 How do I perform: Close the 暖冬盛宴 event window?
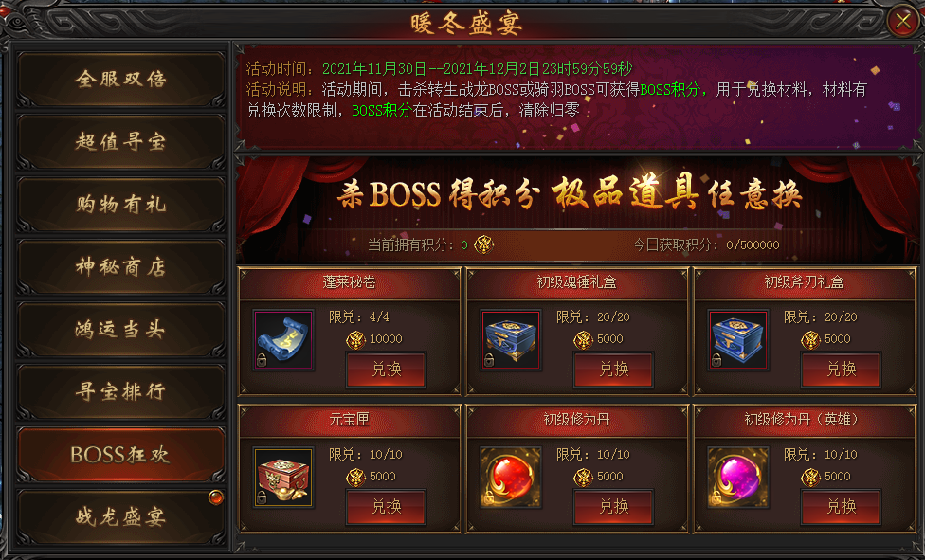pyautogui.click(x=902, y=22)
